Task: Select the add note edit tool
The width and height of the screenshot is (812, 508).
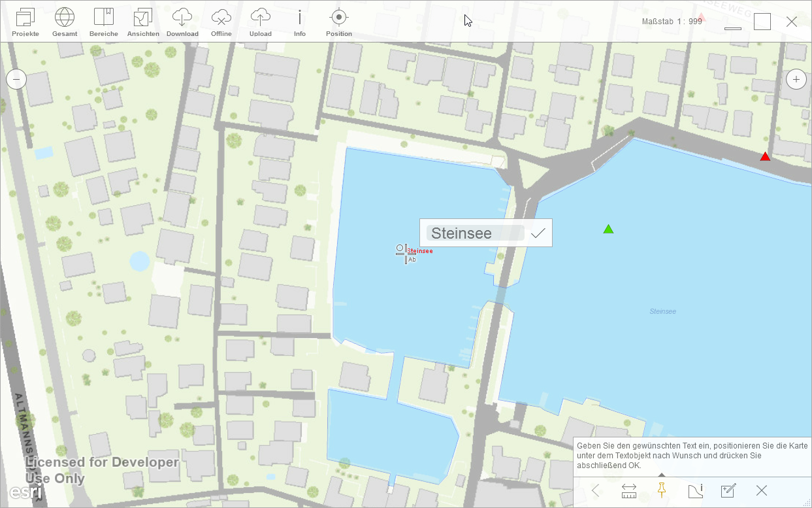Action: coord(728,491)
